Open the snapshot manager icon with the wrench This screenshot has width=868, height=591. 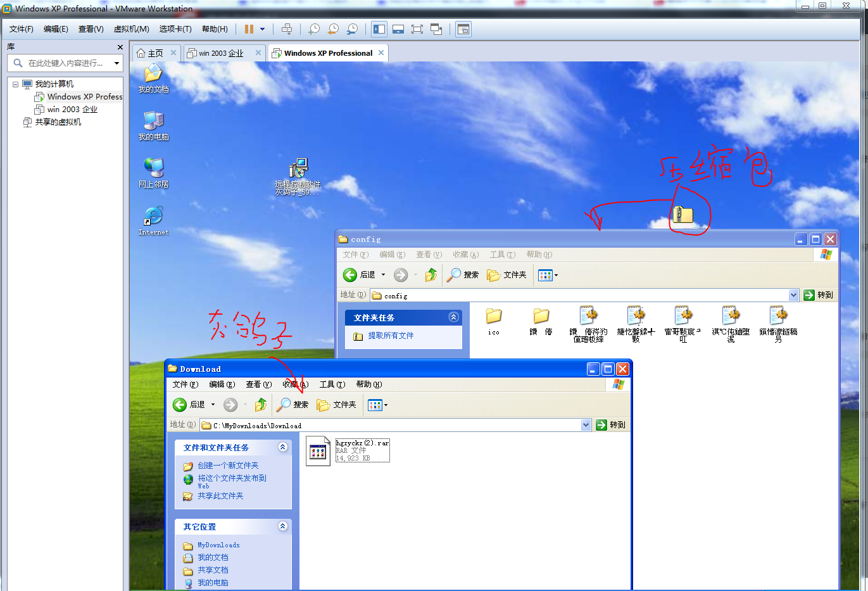pos(352,29)
